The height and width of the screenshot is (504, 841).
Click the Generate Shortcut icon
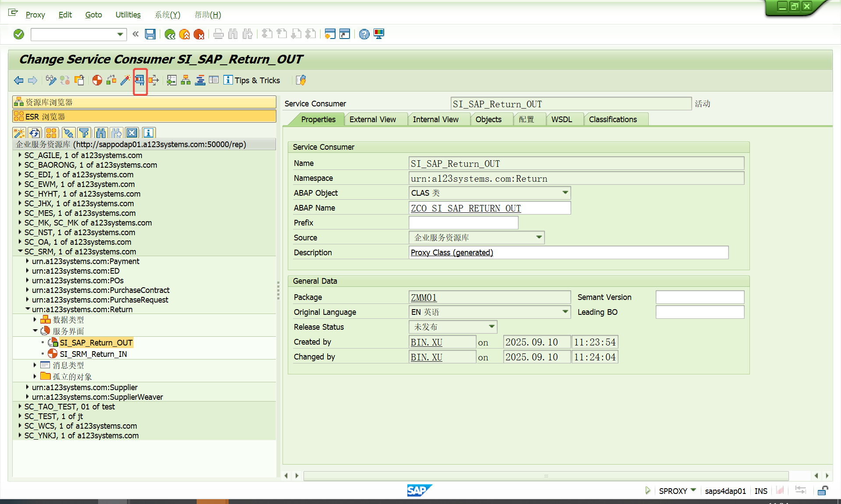pos(345,34)
